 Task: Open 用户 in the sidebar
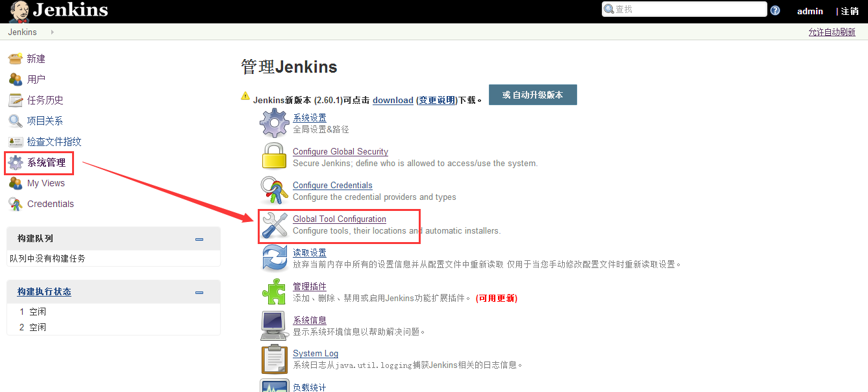[36, 79]
